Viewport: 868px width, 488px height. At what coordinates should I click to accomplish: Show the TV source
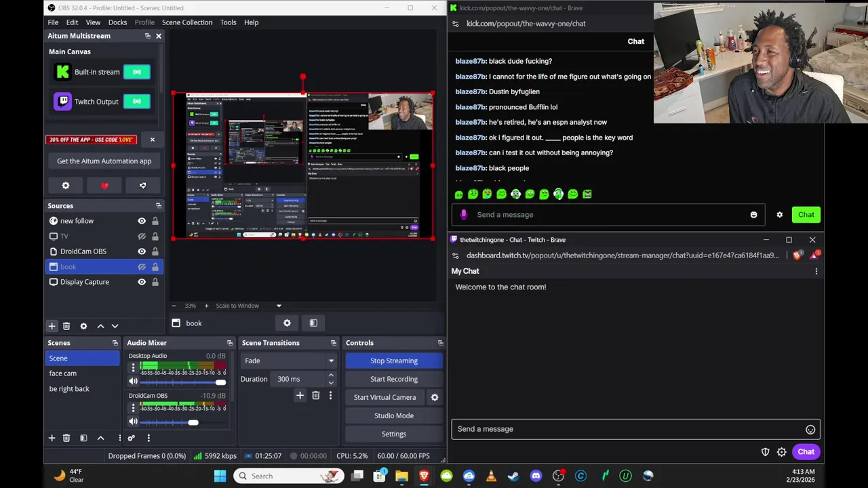[142, 237]
